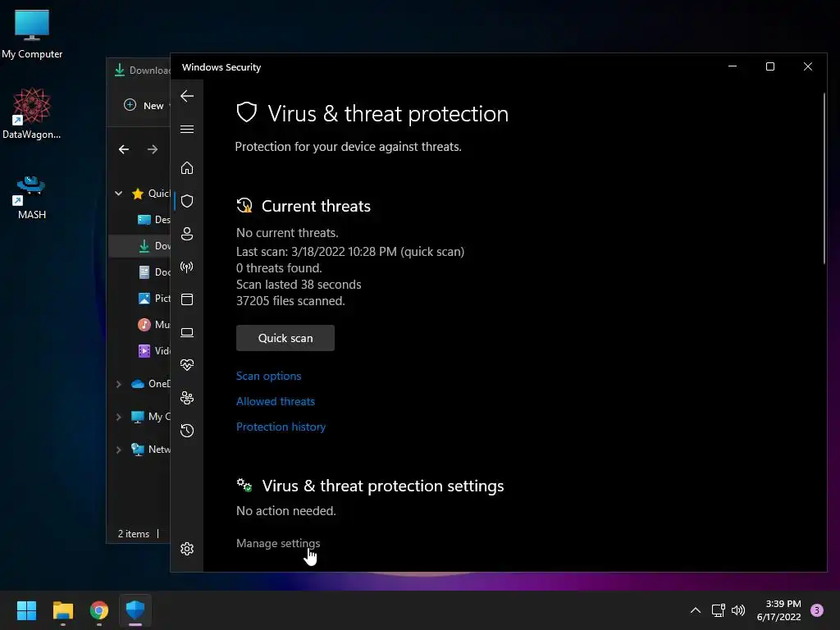Select the '37205 files scanned.' text
The height and width of the screenshot is (630, 840).
[290, 301]
